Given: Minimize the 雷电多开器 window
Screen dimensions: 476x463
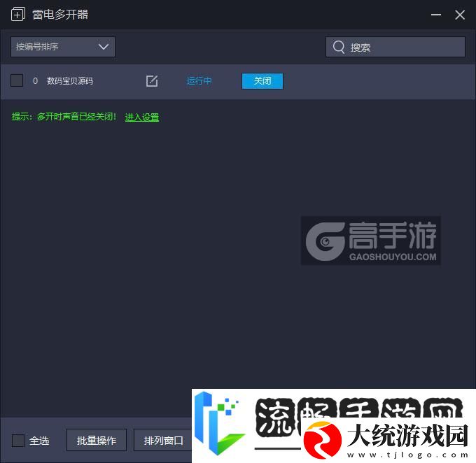Looking at the screenshot, I should tap(436, 15).
